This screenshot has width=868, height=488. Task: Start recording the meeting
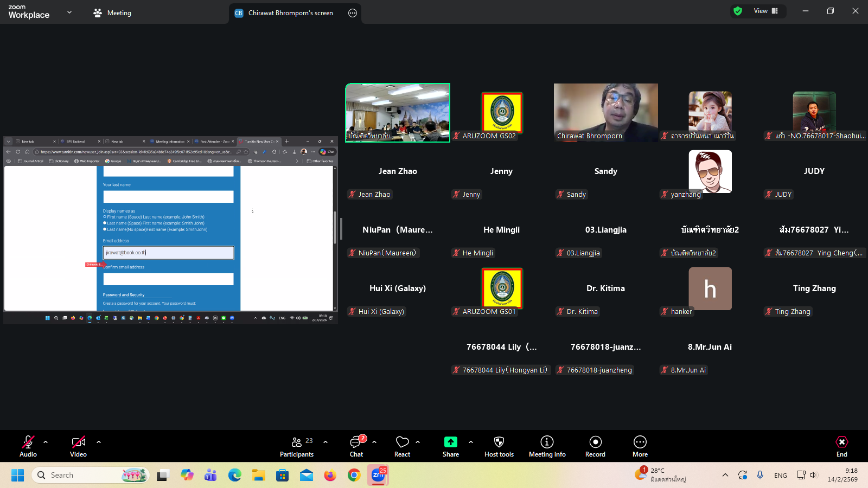595,446
